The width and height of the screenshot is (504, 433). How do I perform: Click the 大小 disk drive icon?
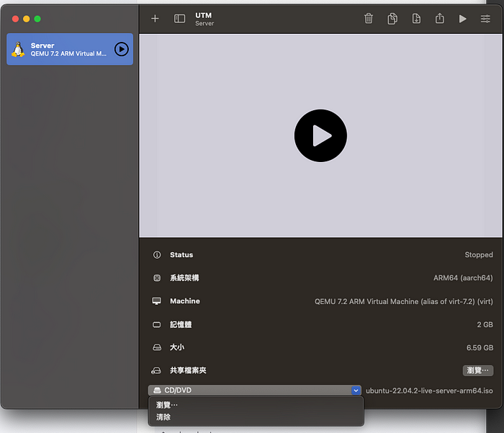tap(157, 347)
